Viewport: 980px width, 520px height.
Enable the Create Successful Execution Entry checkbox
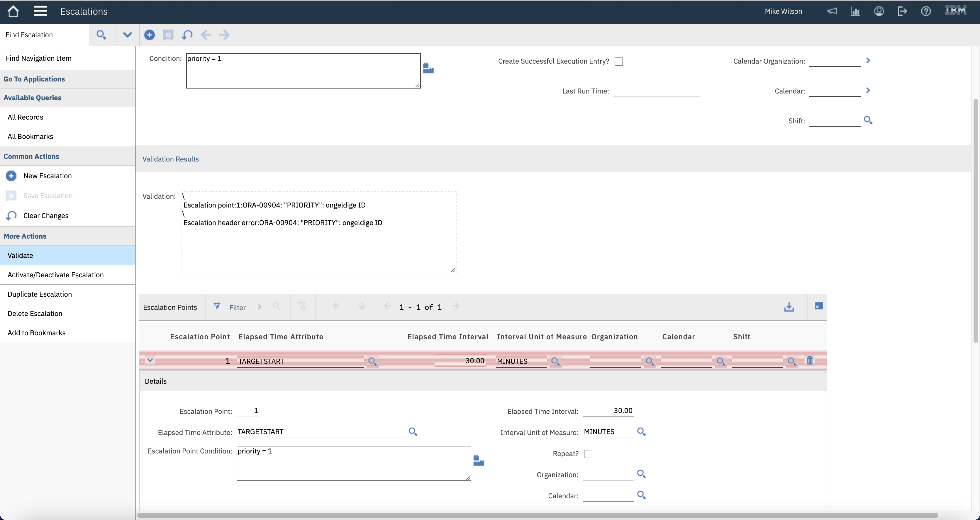click(619, 61)
